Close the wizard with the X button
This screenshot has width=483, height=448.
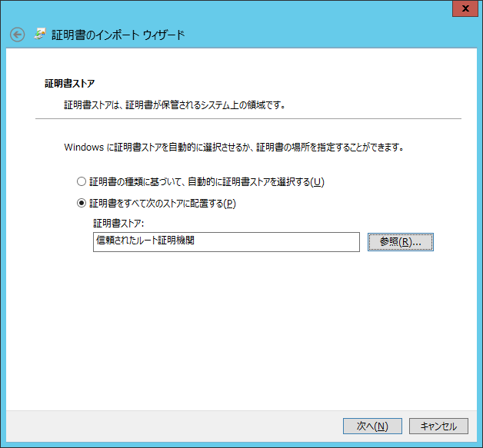tap(465, 8)
